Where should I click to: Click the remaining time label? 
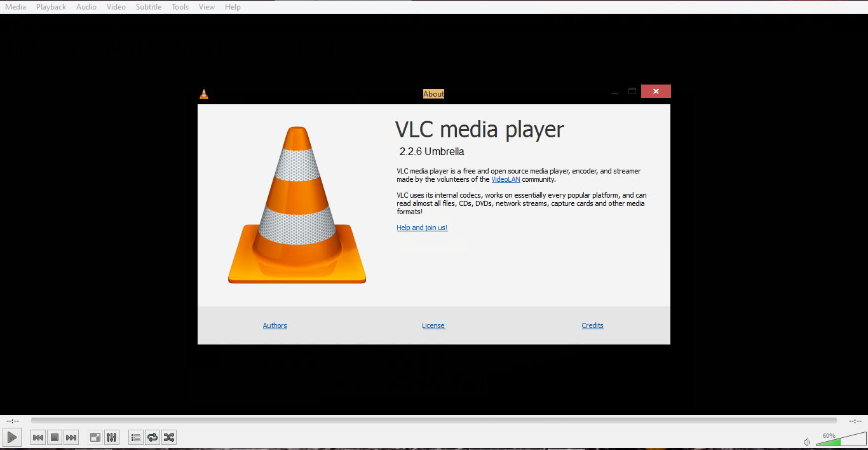855,421
